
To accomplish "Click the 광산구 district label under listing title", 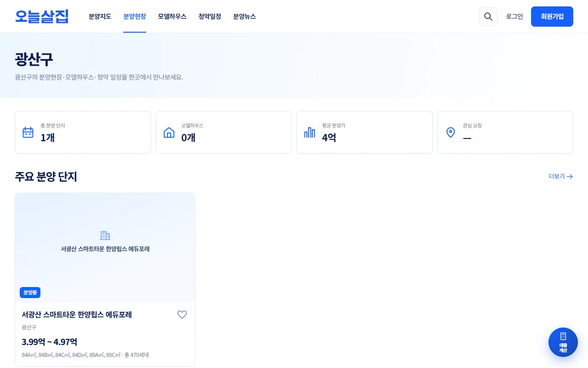I will [29, 328].
